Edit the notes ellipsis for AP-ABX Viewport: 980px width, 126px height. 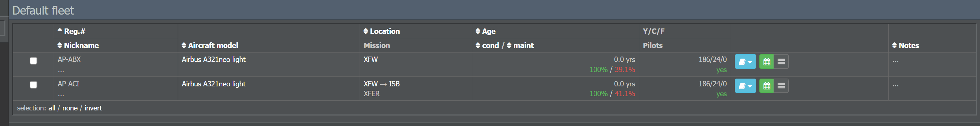pos(896,61)
